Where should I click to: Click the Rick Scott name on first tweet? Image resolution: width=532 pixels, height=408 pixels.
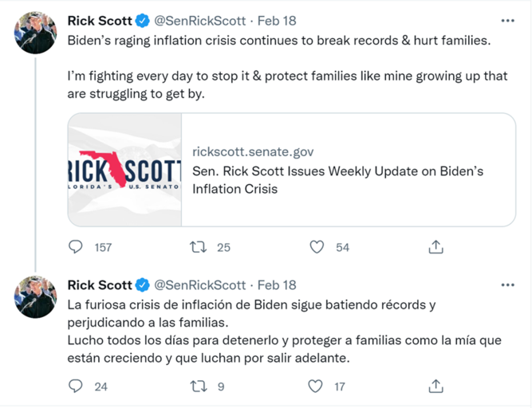click(98, 21)
